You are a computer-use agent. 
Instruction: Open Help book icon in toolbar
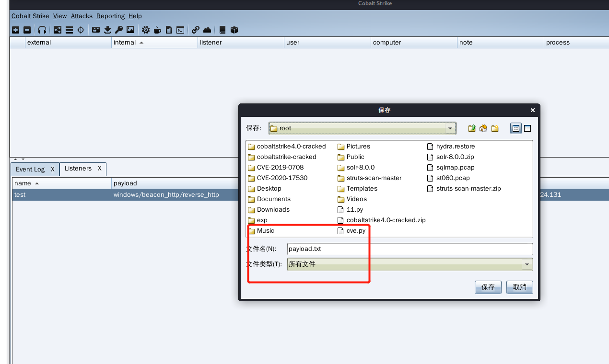(223, 30)
